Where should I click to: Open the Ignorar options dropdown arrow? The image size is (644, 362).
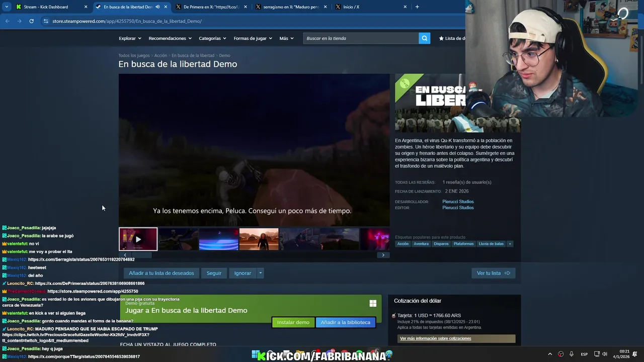click(x=260, y=273)
